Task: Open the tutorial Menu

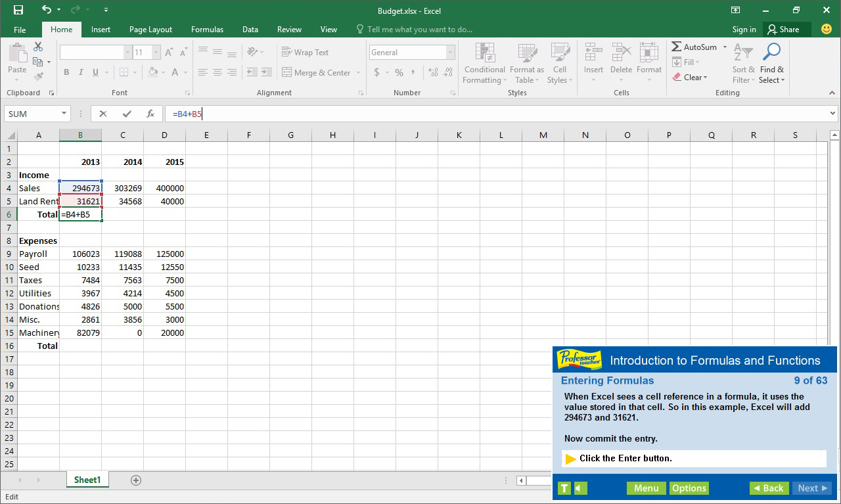Action: tap(646, 488)
